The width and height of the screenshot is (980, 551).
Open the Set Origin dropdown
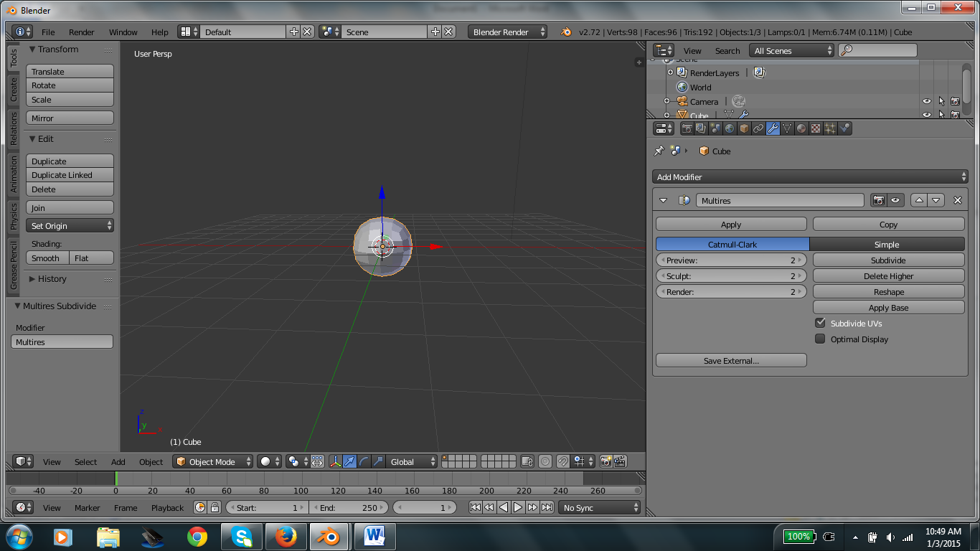(70, 226)
